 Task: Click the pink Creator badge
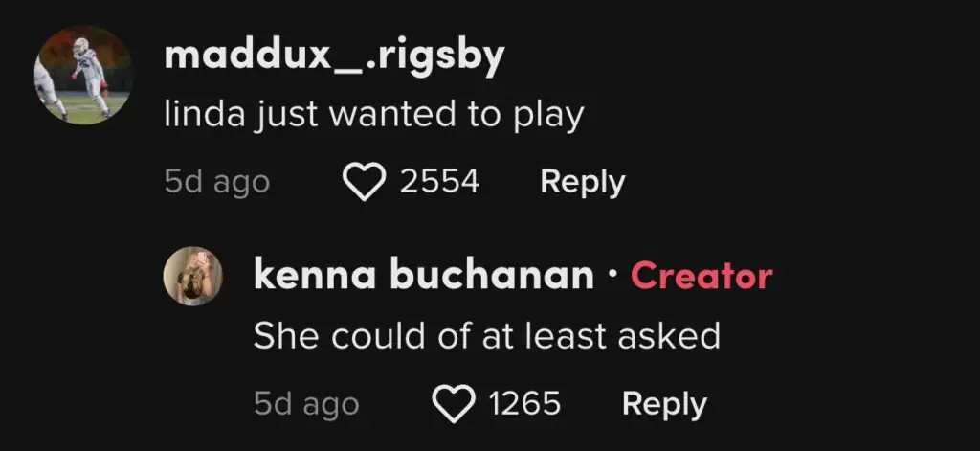point(702,276)
